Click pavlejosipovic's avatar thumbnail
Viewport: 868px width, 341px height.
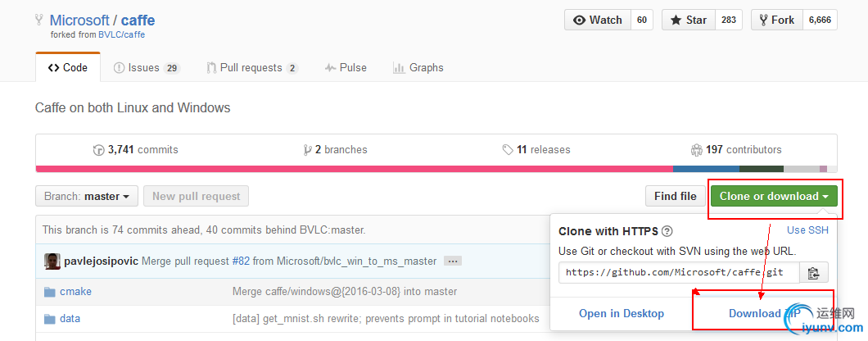[52, 261]
